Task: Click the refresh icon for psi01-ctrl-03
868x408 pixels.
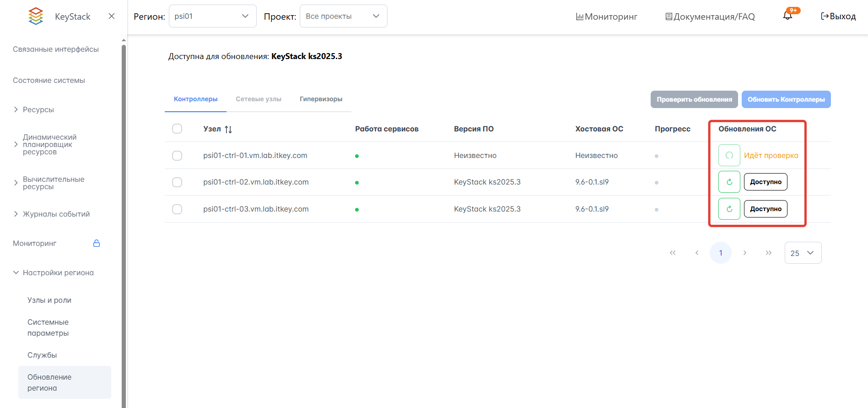Action: [729, 209]
